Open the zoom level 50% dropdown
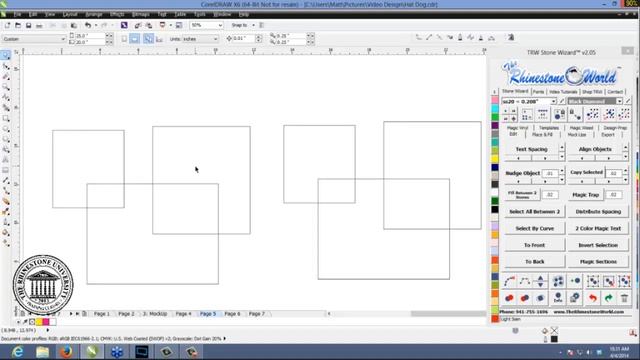 (220, 25)
